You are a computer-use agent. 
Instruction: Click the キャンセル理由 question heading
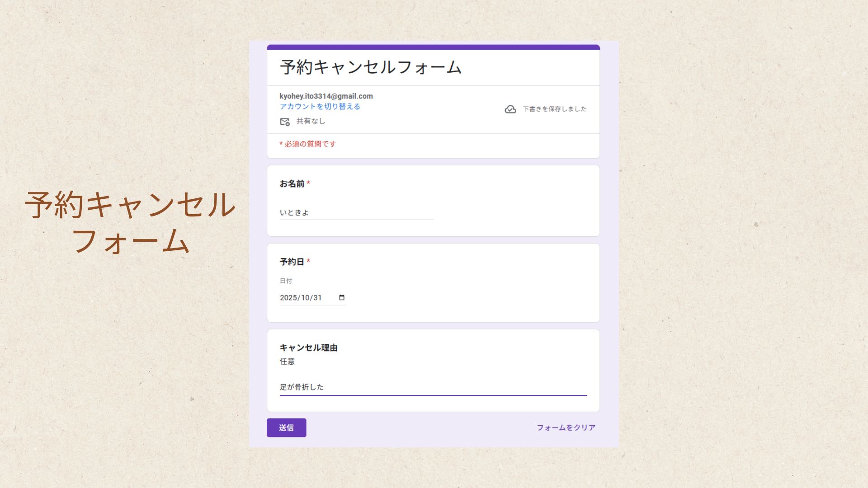pyautogui.click(x=308, y=347)
